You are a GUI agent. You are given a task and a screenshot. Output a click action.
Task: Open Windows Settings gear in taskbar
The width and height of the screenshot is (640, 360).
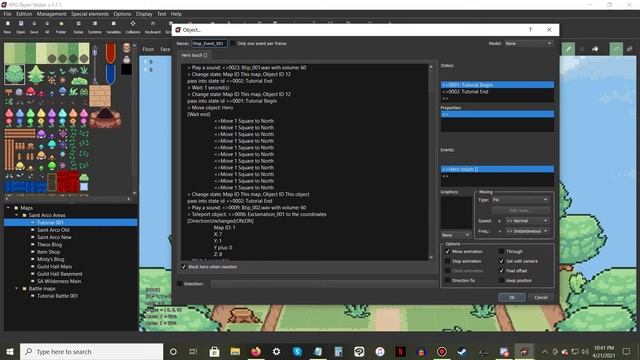(276, 351)
